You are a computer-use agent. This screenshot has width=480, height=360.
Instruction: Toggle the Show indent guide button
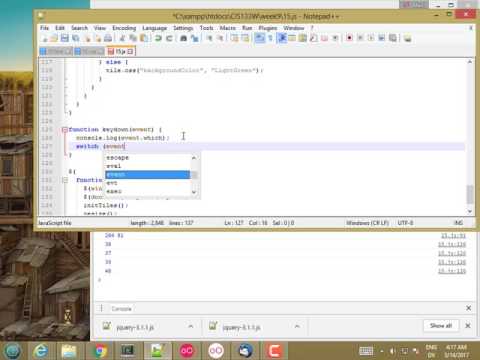point(282,38)
